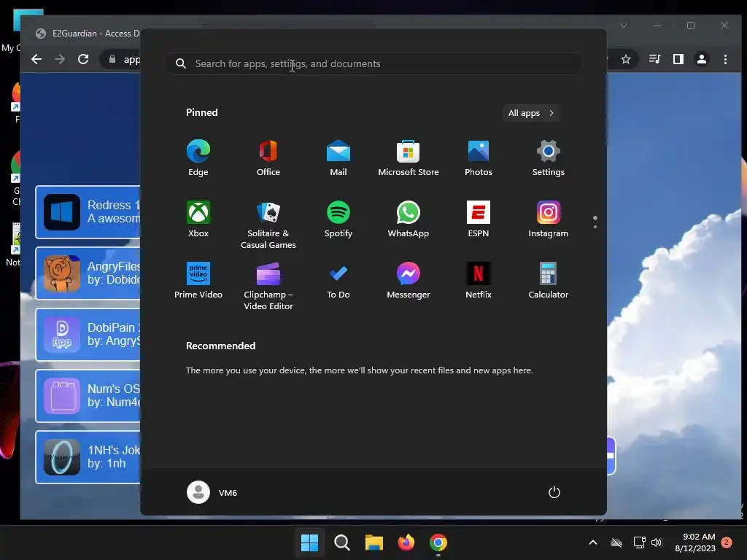Open Instagram
The height and width of the screenshot is (560, 747).
[549, 219]
